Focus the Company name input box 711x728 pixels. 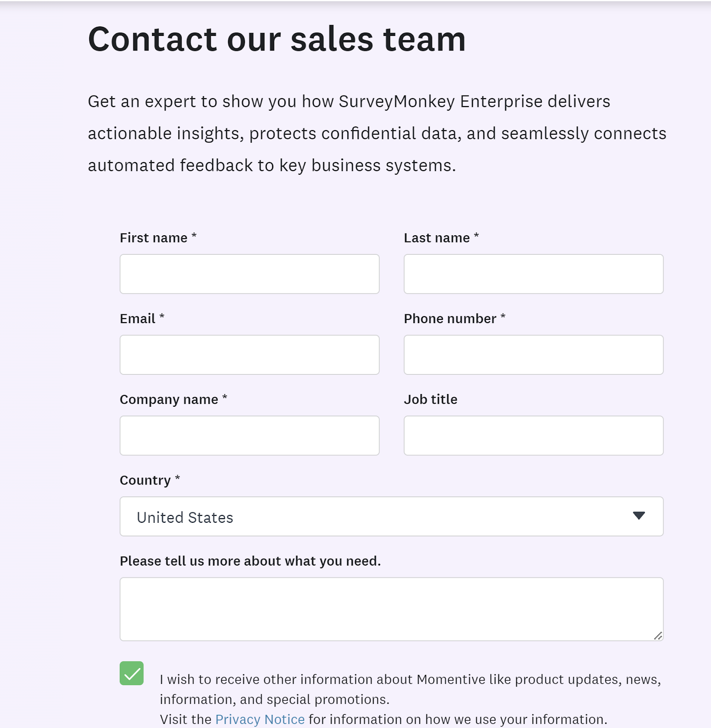pos(249,435)
